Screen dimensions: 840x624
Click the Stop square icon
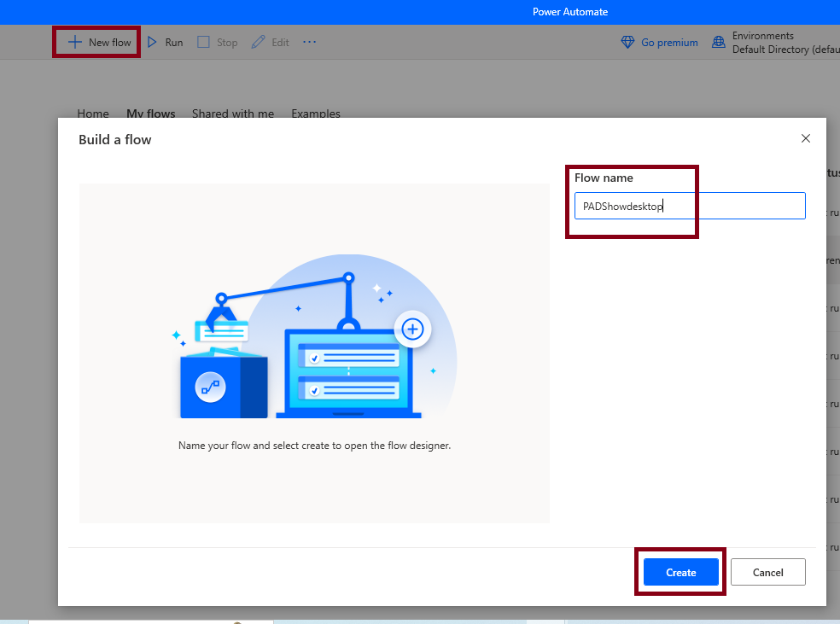point(203,42)
